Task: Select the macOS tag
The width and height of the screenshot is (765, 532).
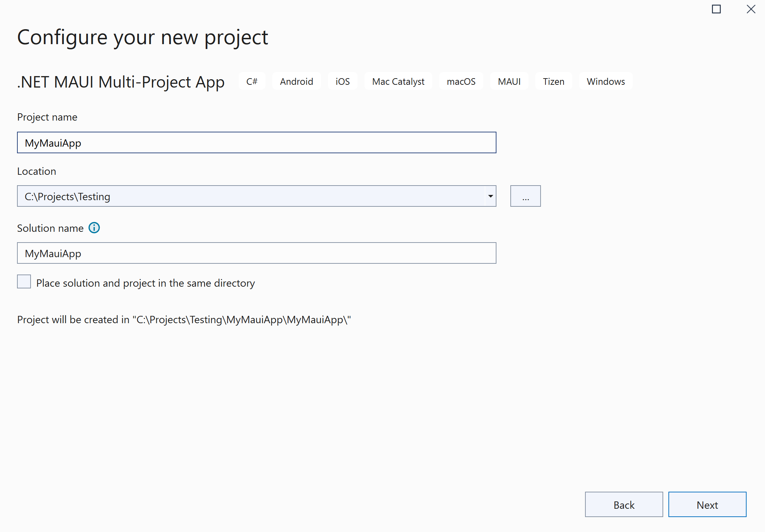Action: pos(461,81)
